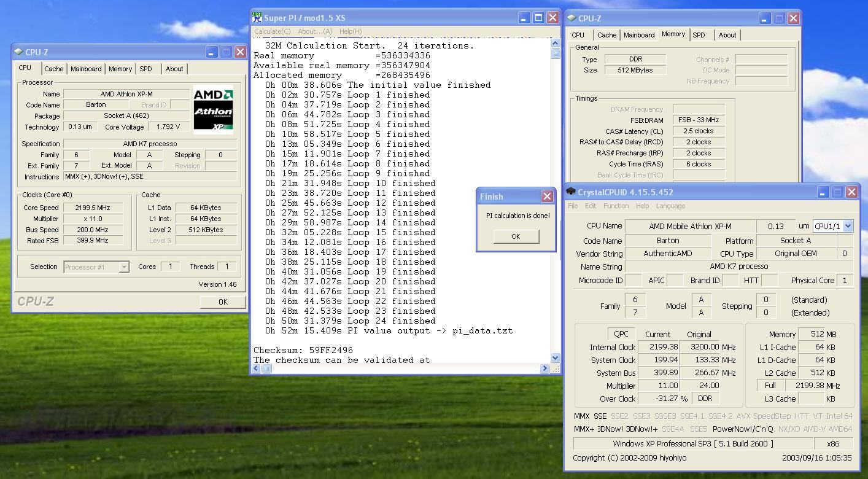Click the Loop 24 finished line
Screen dimensions: 868x479
click(350, 321)
